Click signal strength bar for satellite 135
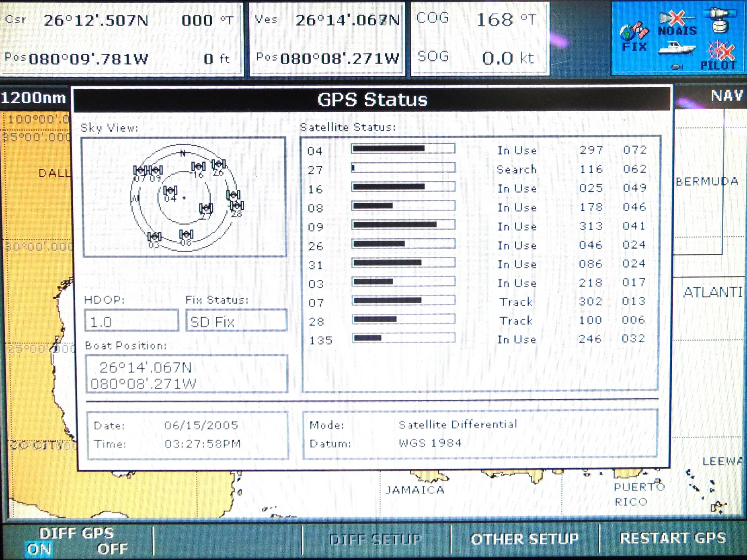 [404, 338]
